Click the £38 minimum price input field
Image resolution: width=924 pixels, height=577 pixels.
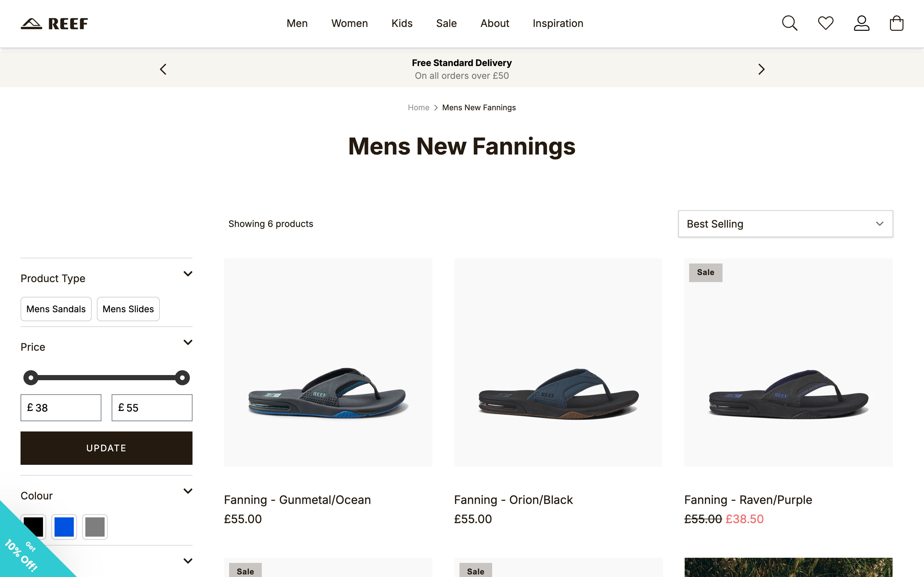(x=61, y=407)
